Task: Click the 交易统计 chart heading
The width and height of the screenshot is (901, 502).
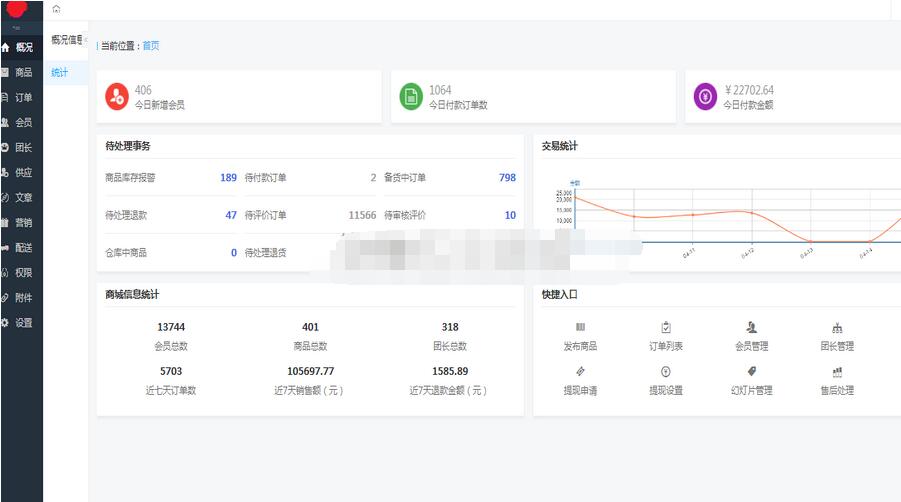Action: tap(560, 146)
